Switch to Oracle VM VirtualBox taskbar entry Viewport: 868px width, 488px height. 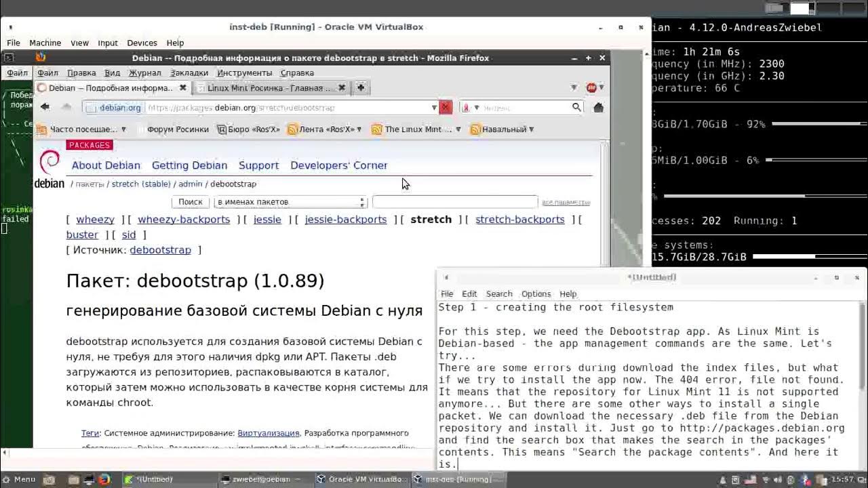coord(361,479)
